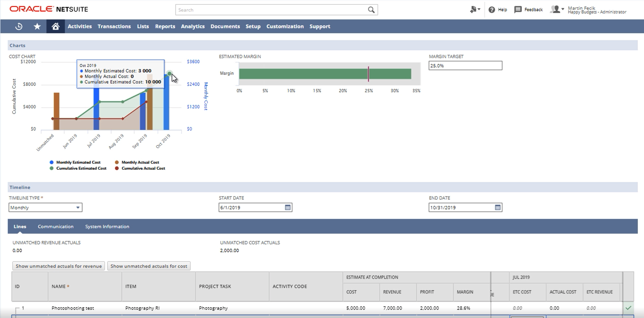Click Show unmatched actuals for cost
The width and height of the screenshot is (644, 318).
(x=149, y=266)
